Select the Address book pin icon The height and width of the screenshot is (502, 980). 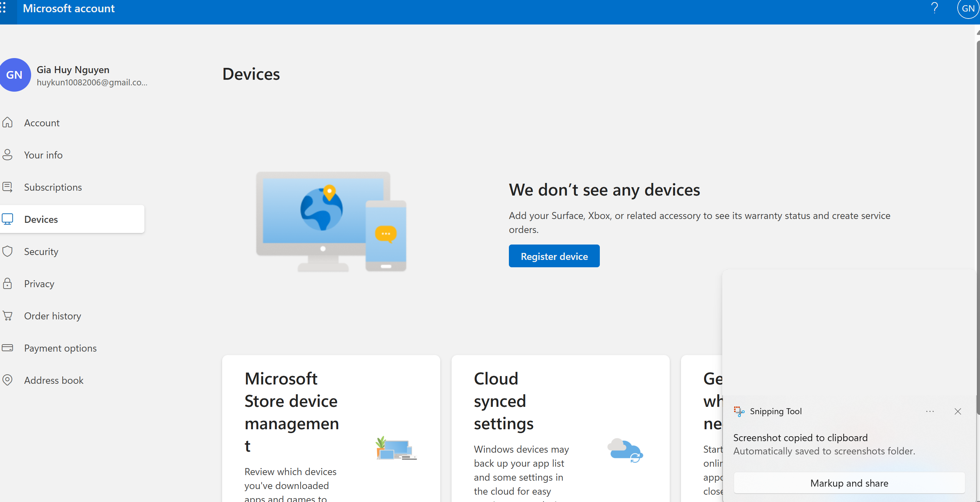pyautogui.click(x=8, y=380)
